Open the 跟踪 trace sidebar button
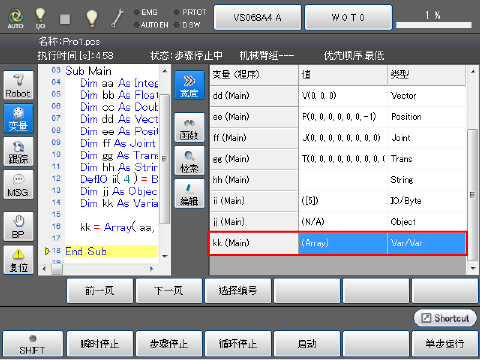Screen dimensions: 480x360 tap(18, 151)
